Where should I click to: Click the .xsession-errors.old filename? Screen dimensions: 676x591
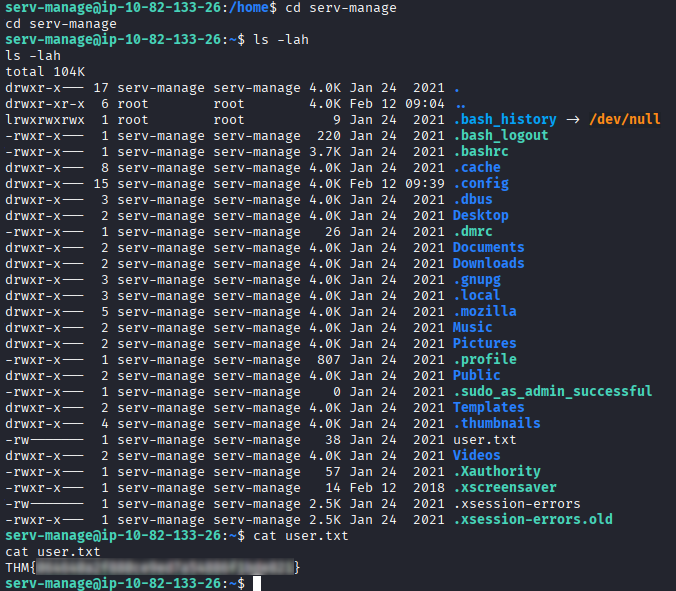[x=532, y=519]
